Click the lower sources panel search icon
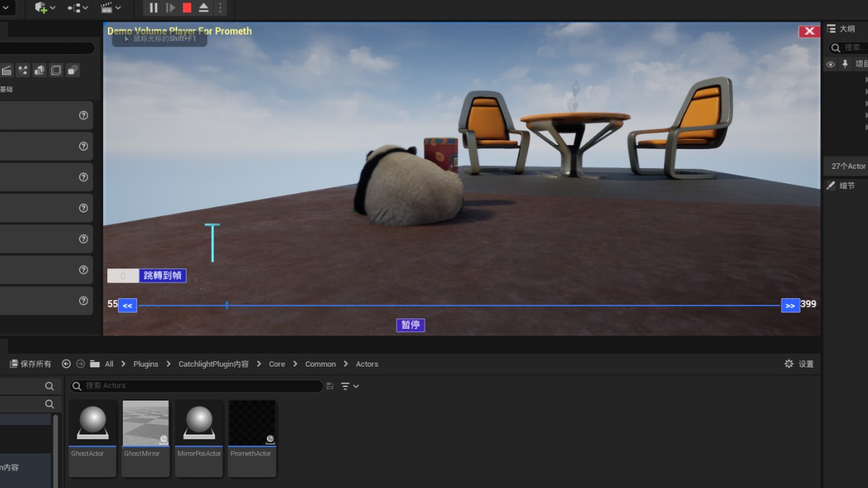The height and width of the screenshot is (488, 868). point(50,403)
